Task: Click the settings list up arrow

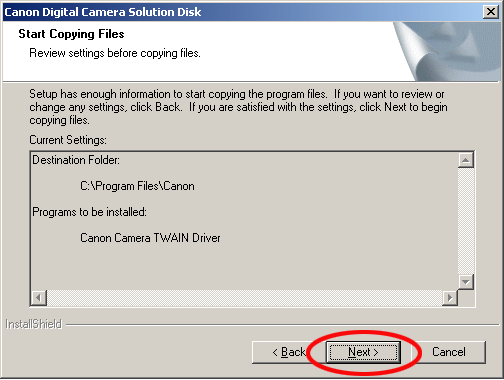Action: [466, 160]
